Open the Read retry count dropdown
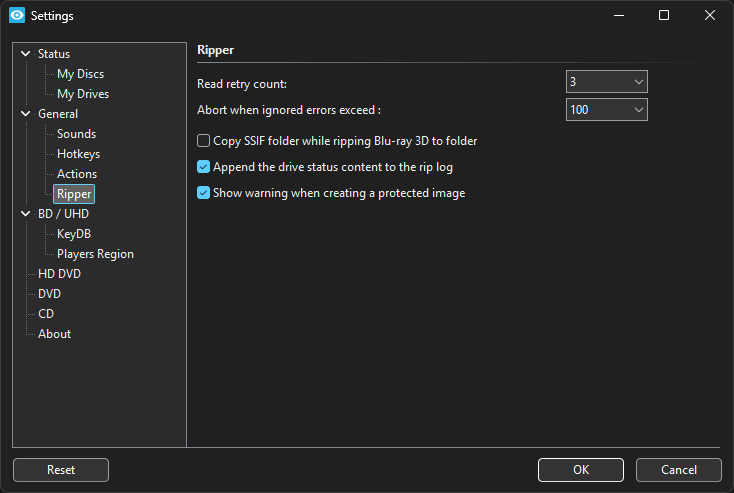Viewport: 734px width, 493px height. (x=607, y=82)
